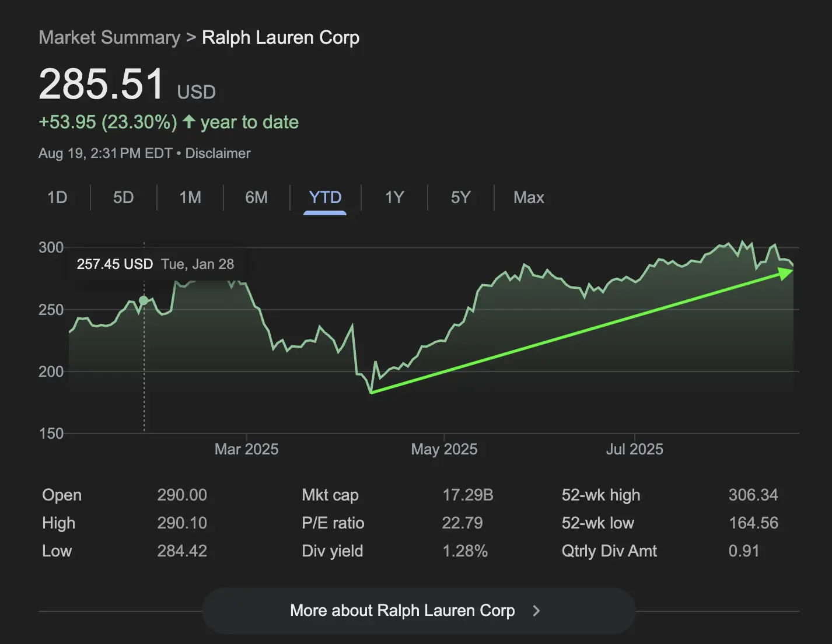Image resolution: width=832 pixels, height=644 pixels.
Task: Click the Low value 284.42
Action: (x=182, y=551)
